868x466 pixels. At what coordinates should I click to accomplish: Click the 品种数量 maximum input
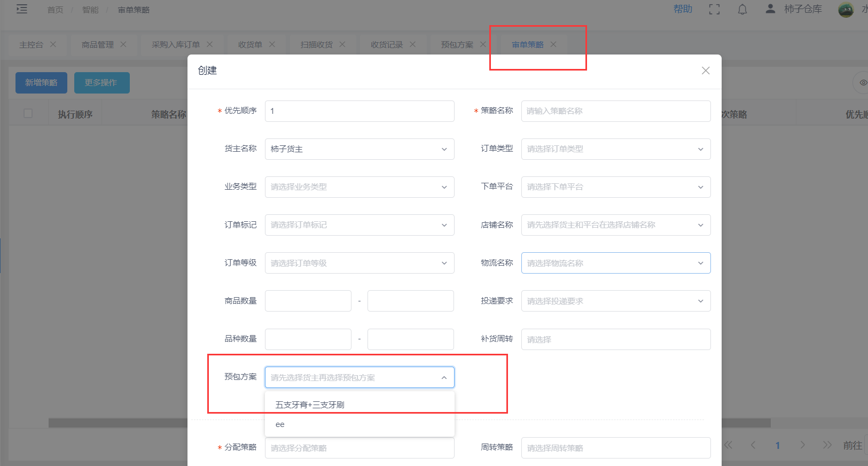tap(411, 339)
